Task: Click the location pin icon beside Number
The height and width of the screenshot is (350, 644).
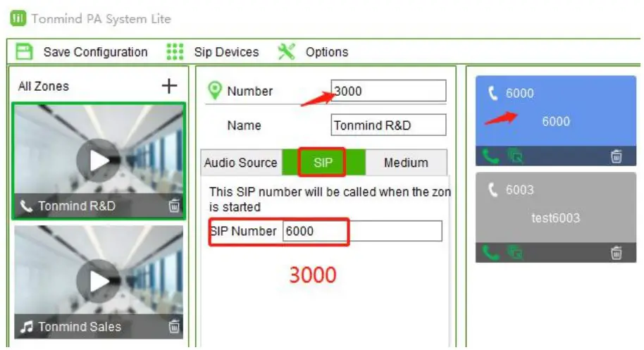Action: tap(214, 90)
